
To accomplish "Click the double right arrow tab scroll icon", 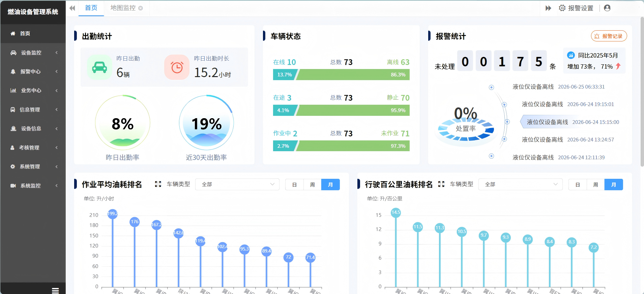I will point(548,8).
